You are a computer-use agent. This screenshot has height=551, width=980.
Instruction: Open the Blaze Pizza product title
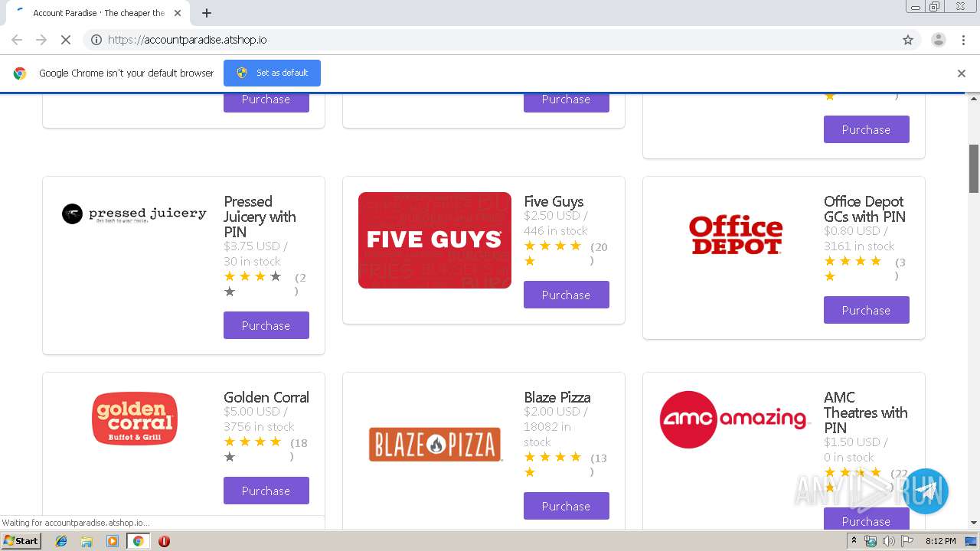(x=557, y=397)
